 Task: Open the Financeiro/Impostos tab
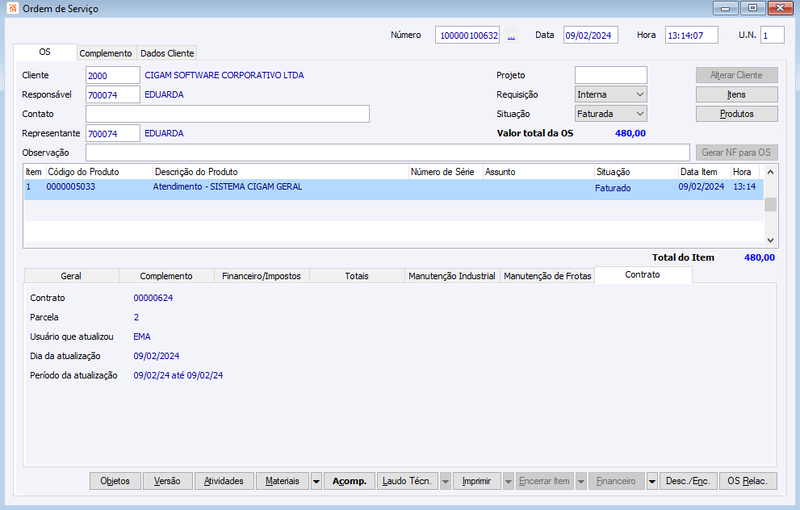[261, 276]
